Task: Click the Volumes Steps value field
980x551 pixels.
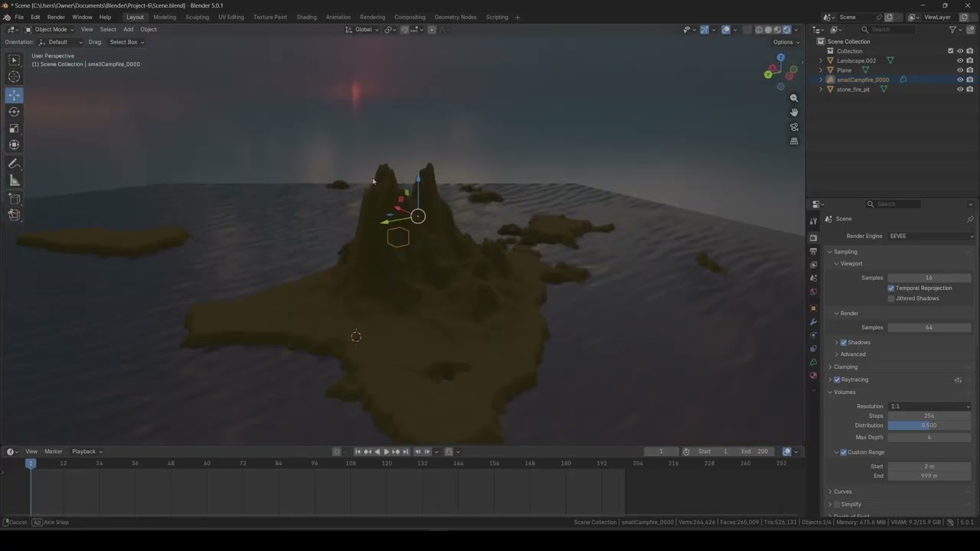Action: [929, 416]
